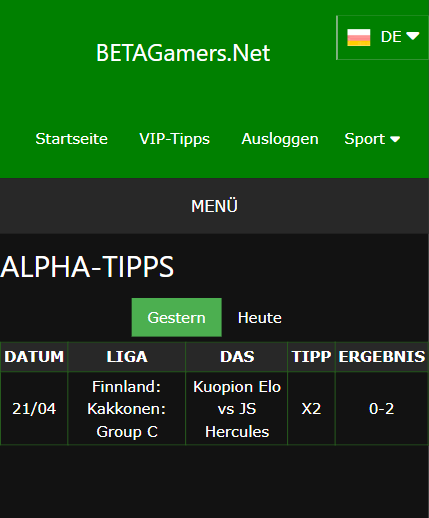Go to Startseite

pyautogui.click(x=72, y=139)
